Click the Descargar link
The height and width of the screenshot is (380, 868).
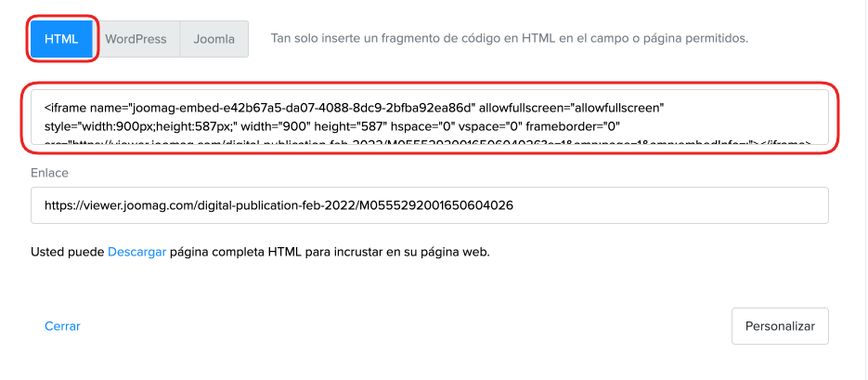(x=136, y=252)
